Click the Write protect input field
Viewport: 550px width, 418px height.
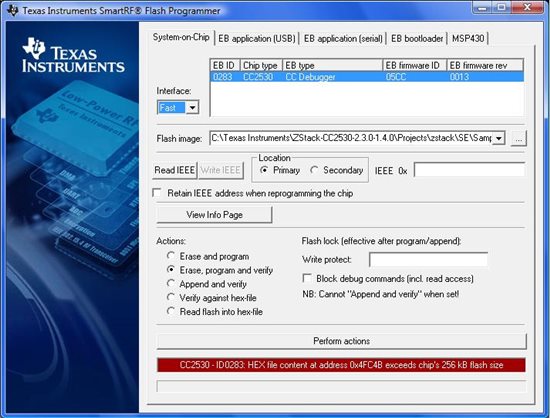(428, 259)
